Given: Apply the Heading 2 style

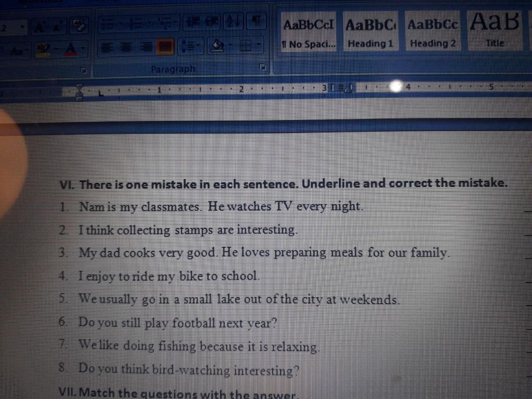Looking at the screenshot, I should coord(433,31).
